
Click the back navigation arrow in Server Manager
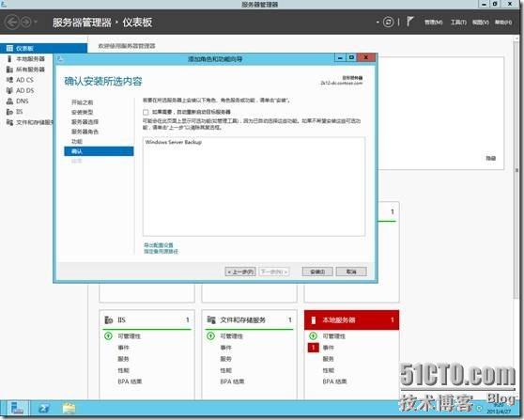[12, 23]
